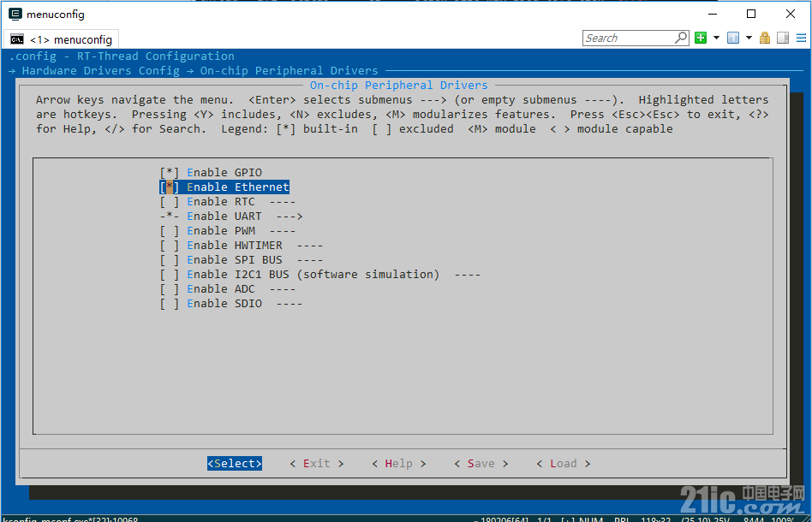Expand the Enable UART submenu arrow
Image resolution: width=812 pixels, height=522 pixels.
click(289, 217)
